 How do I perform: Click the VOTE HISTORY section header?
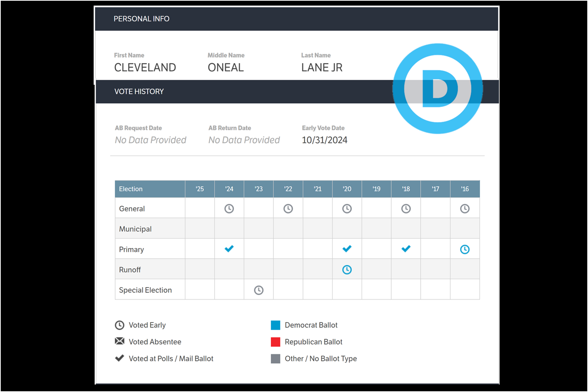297,91
